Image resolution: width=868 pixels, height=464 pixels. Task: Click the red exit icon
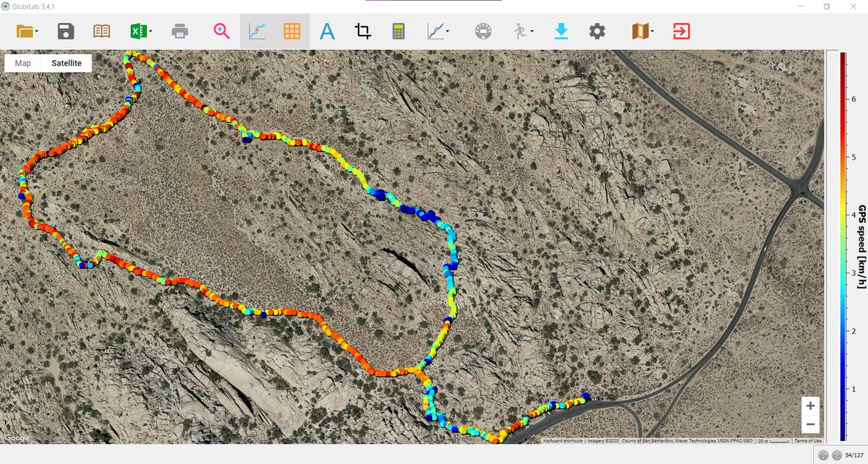tap(681, 31)
